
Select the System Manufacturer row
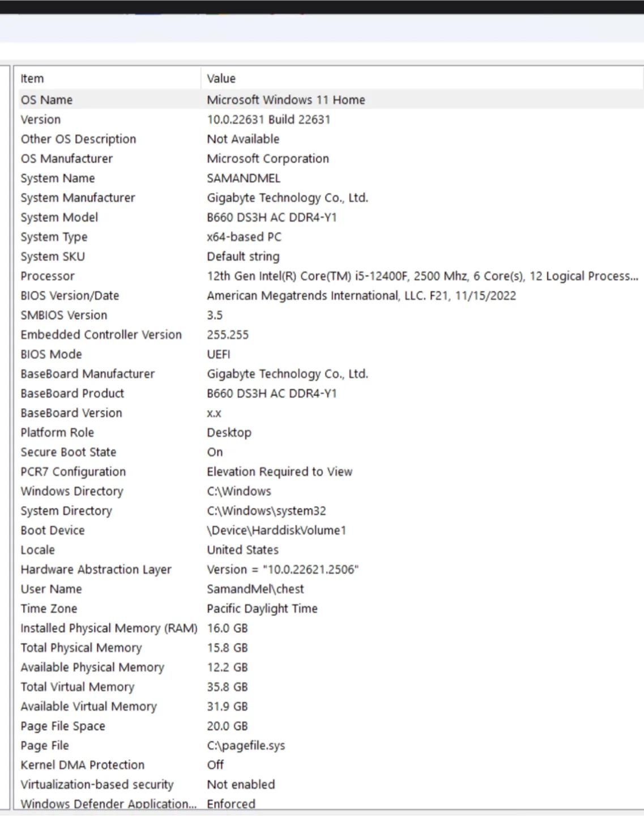click(x=78, y=198)
